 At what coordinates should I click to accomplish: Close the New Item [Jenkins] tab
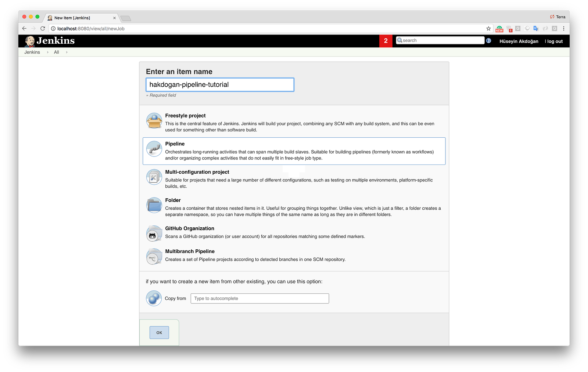(x=114, y=18)
